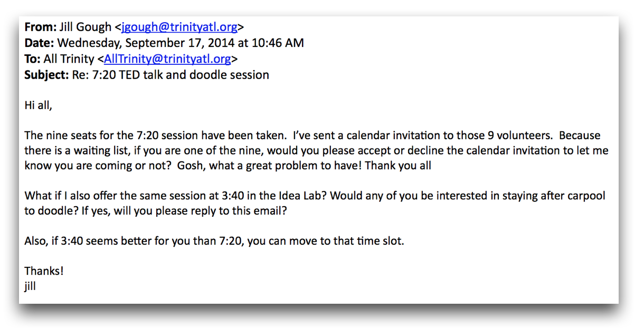Click the bold "To:" header label

pos(32,59)
